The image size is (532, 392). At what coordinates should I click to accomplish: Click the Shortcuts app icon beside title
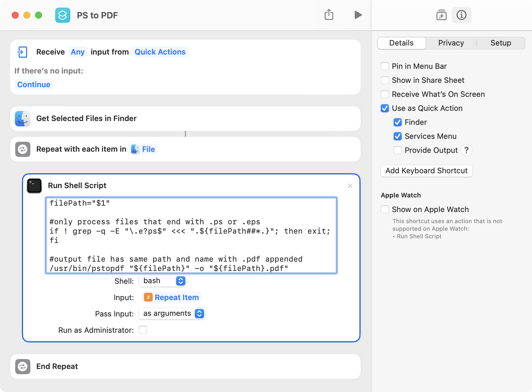pos(62,15)
